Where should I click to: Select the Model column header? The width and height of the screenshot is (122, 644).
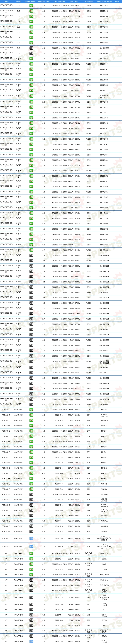click(x=19, y=2)
